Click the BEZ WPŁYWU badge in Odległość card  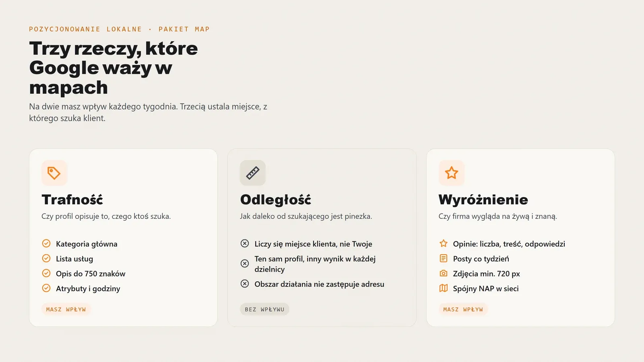pyautogui.click(x=264, y=309)
